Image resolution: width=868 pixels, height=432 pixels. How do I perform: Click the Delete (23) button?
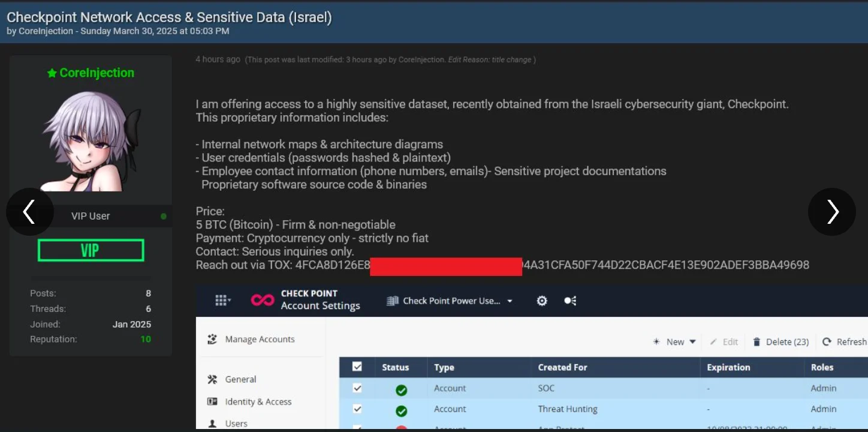[x=780, y=341]
